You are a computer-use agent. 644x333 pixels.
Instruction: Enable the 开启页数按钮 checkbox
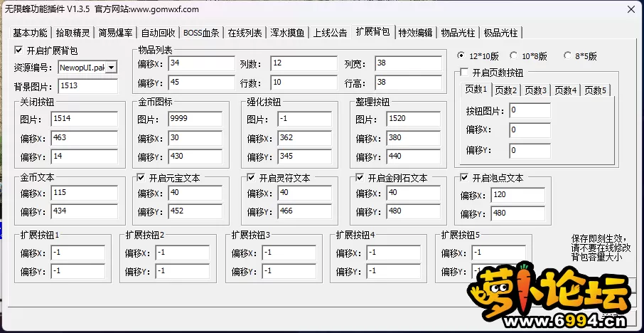point(464,73)
